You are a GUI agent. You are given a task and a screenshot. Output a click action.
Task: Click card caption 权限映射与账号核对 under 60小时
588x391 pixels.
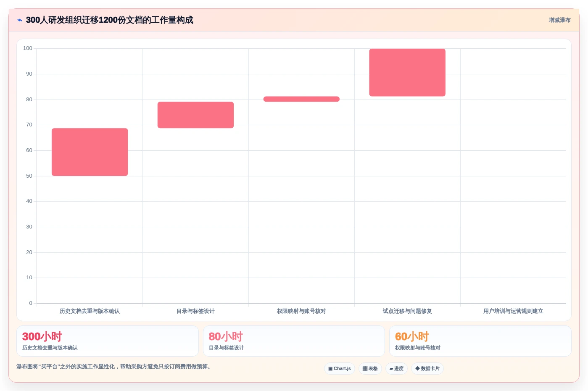click(x=418, y=348)
